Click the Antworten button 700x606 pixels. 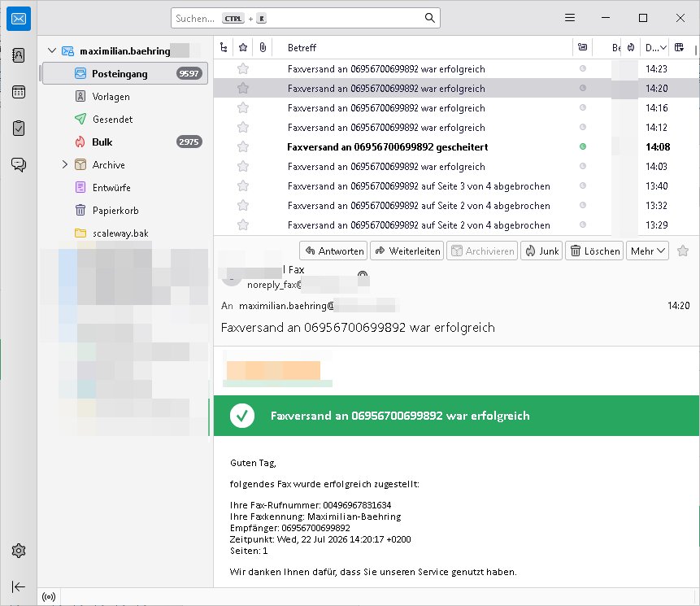click(x=333, y=251)
